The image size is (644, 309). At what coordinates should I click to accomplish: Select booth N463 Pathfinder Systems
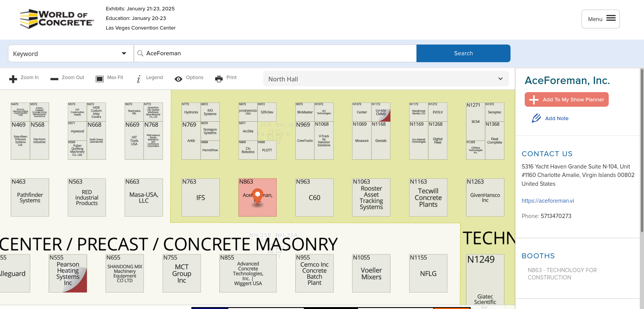point(30,197)
